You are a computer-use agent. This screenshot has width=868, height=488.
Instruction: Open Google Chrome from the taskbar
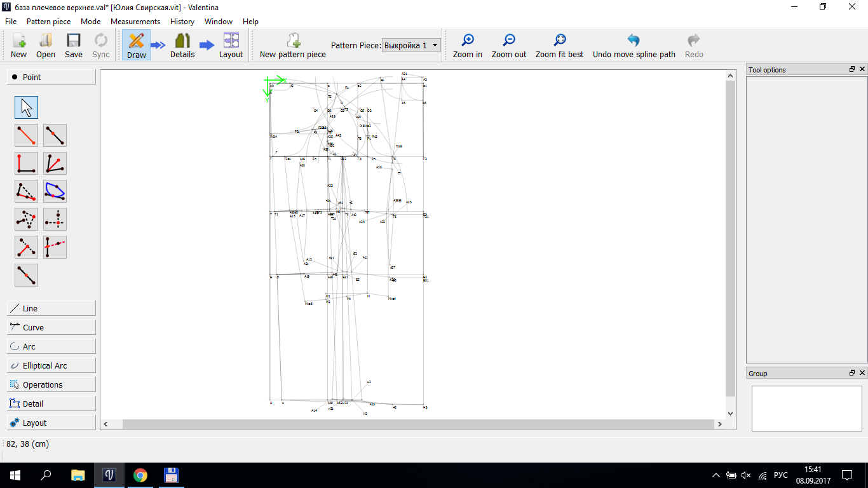click(x=140, y=475)
